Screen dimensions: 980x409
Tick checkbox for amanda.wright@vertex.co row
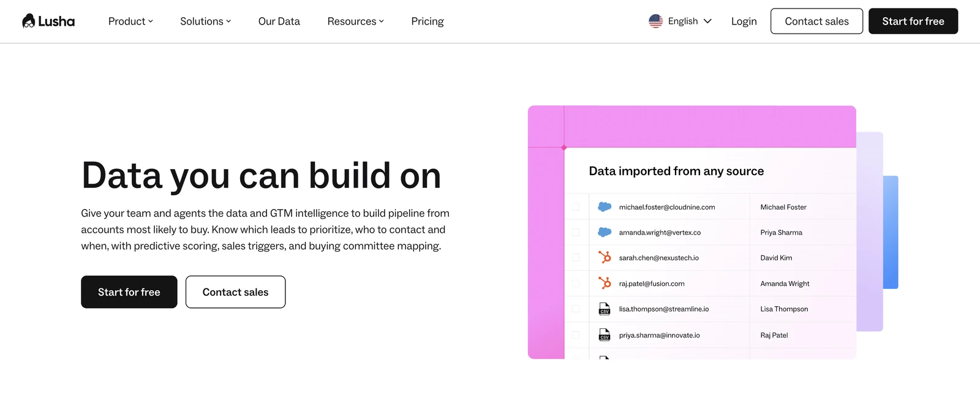(576, 233)
